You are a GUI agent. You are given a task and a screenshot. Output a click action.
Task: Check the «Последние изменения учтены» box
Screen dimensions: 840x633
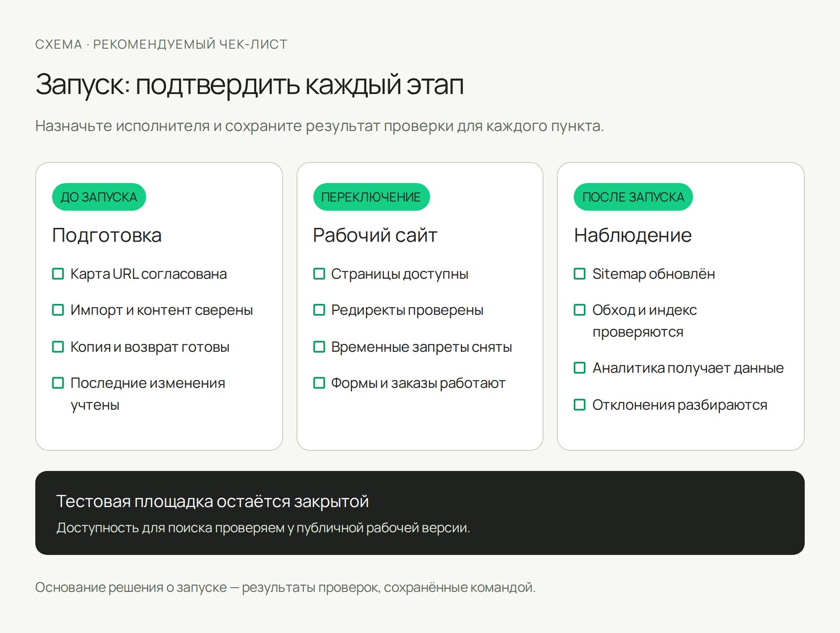click(58, 383)
